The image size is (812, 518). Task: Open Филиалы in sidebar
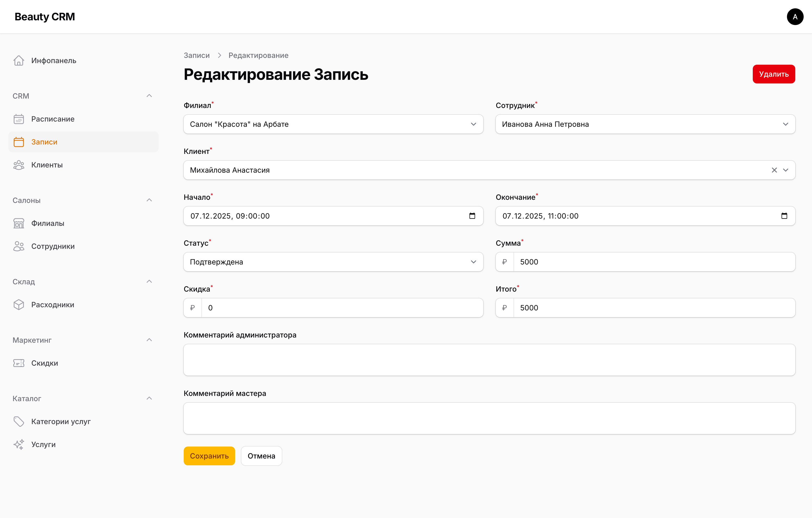pos(83,223)
